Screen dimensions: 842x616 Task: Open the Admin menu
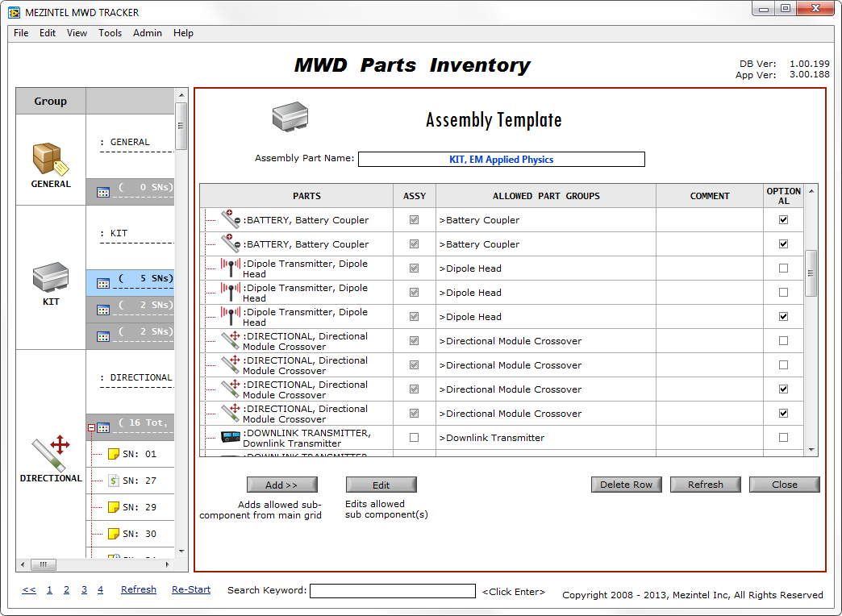point(147,33)
